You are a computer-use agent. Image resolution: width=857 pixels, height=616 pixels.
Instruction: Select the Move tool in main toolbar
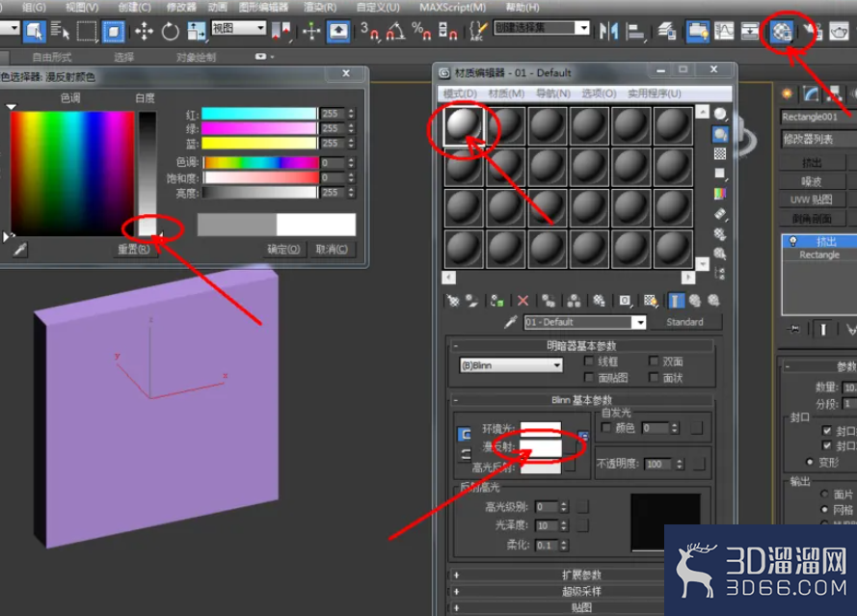click(x=144, y=31)
